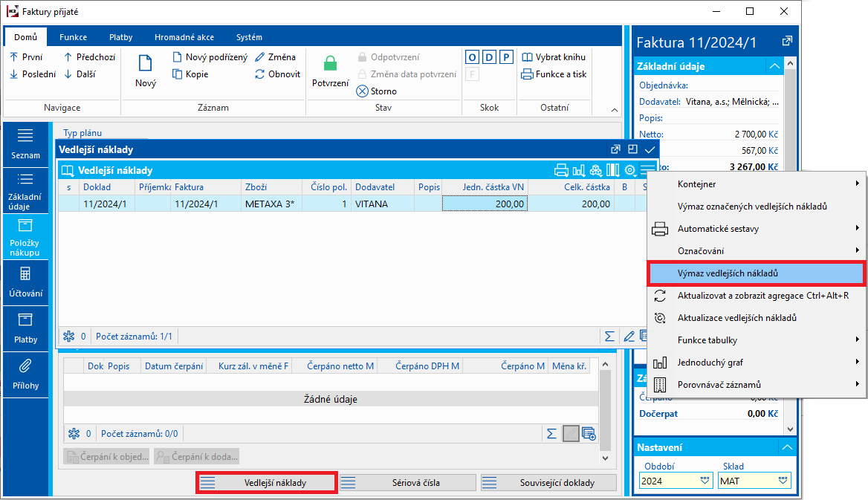Viewport: 868px width, 500px height.
Task: Click the add-record icon in lower table footer
Action: (x=589, y=434)
